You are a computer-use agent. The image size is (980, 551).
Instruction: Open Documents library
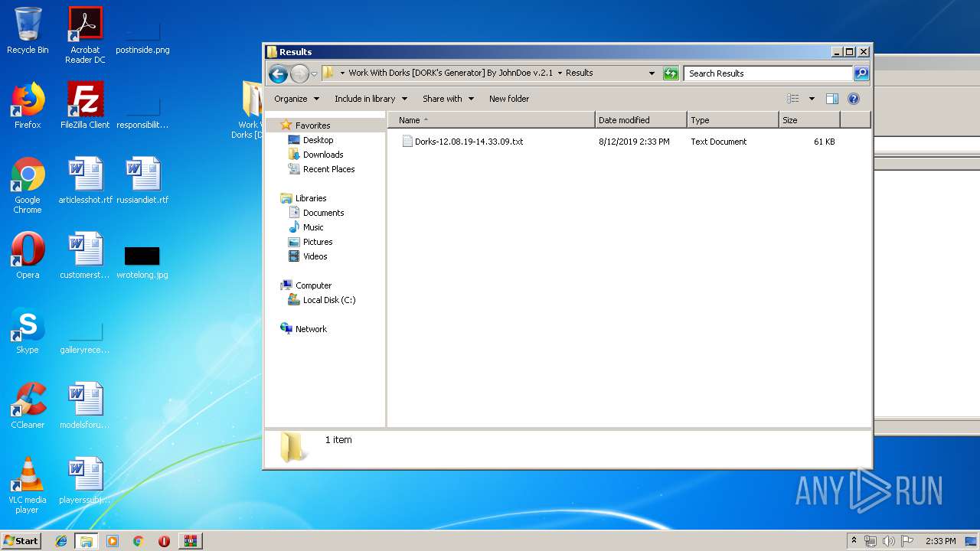coord(323,213)
